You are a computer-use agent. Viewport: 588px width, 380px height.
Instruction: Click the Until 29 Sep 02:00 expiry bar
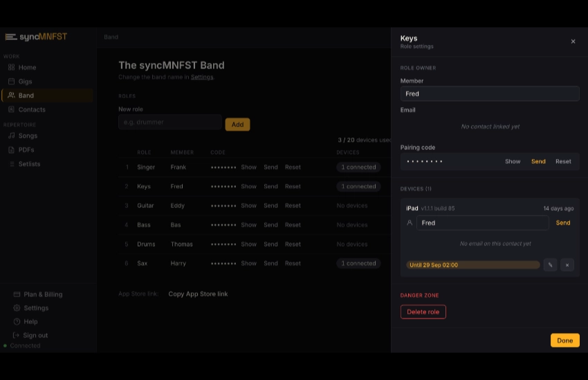tap(473, 265)
